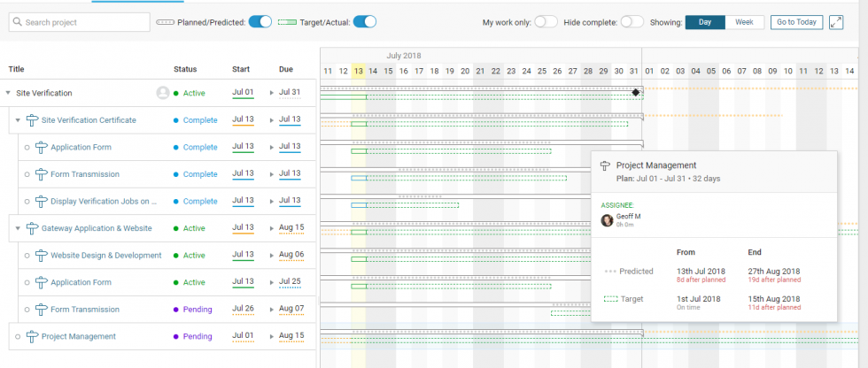
Task: Open Website Design & Development task link
Action: pyautogui.click(x=106, y=256)
